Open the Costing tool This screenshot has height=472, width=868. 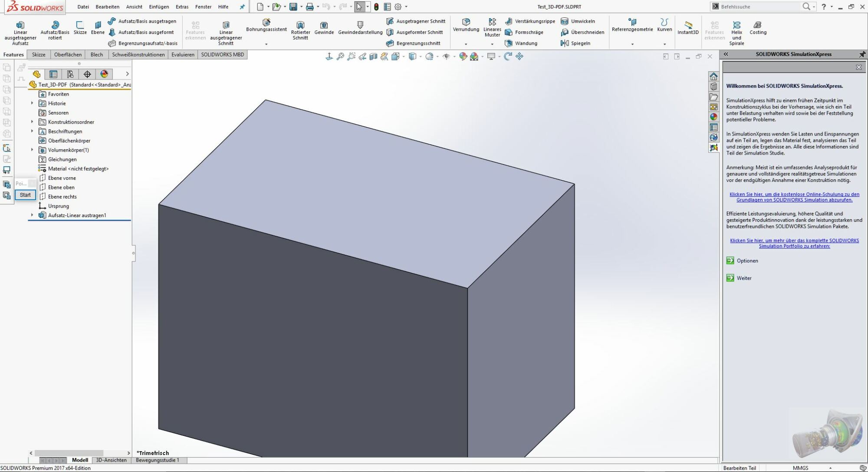pos(758,27)
